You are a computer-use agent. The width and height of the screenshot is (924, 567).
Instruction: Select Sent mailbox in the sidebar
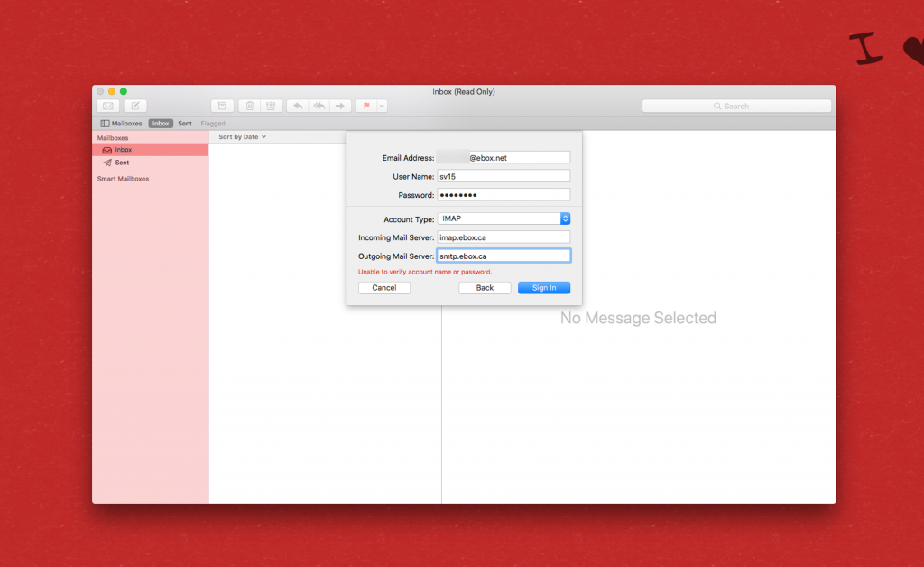[x=151, y=163]
